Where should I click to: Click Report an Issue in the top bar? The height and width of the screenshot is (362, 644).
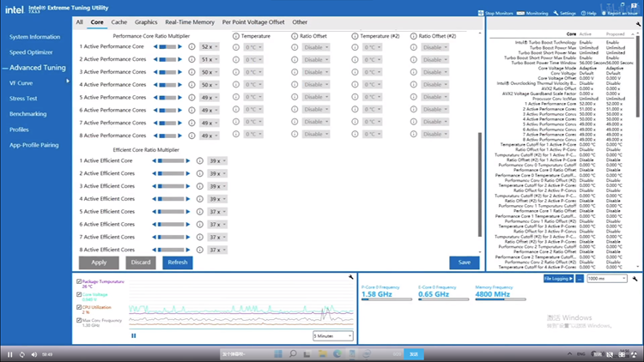point(619,13)
